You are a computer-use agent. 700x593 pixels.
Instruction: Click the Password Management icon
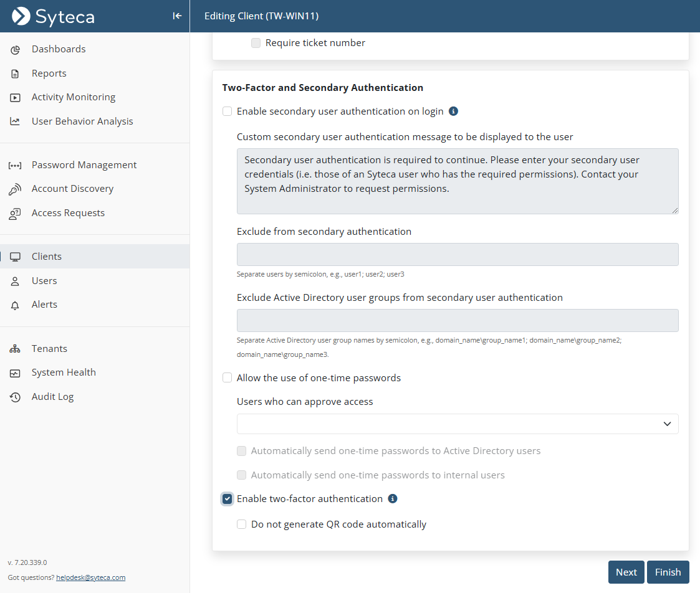(x=15, y=166)
